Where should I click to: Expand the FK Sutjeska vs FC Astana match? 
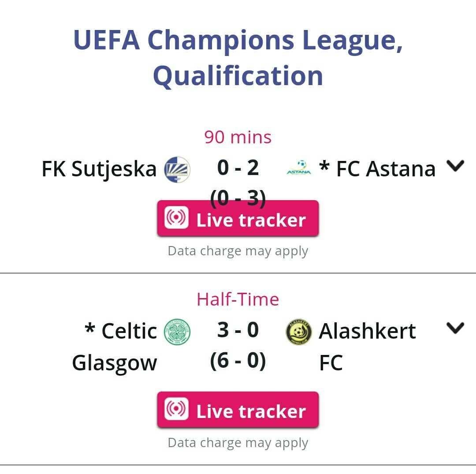(455, 166)
